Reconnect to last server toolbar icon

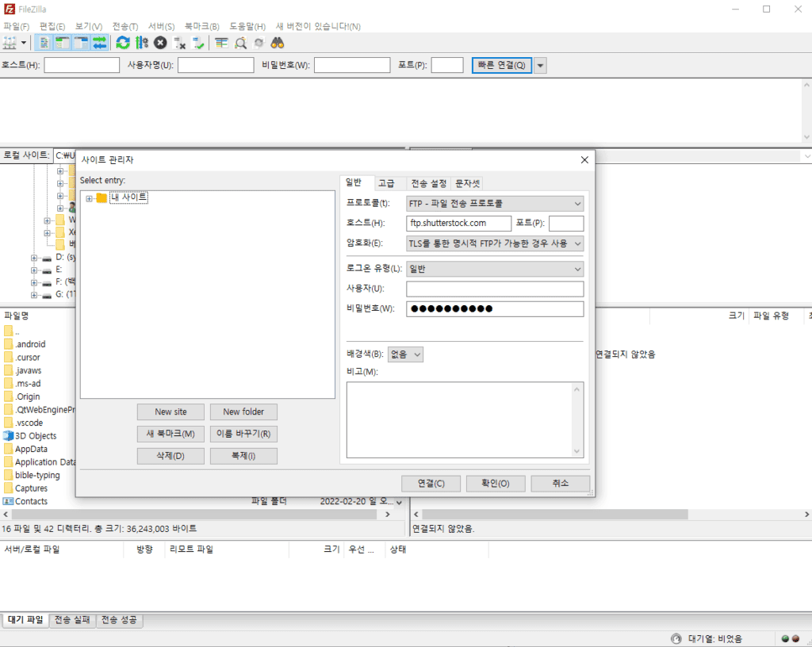tap(197, 43)
